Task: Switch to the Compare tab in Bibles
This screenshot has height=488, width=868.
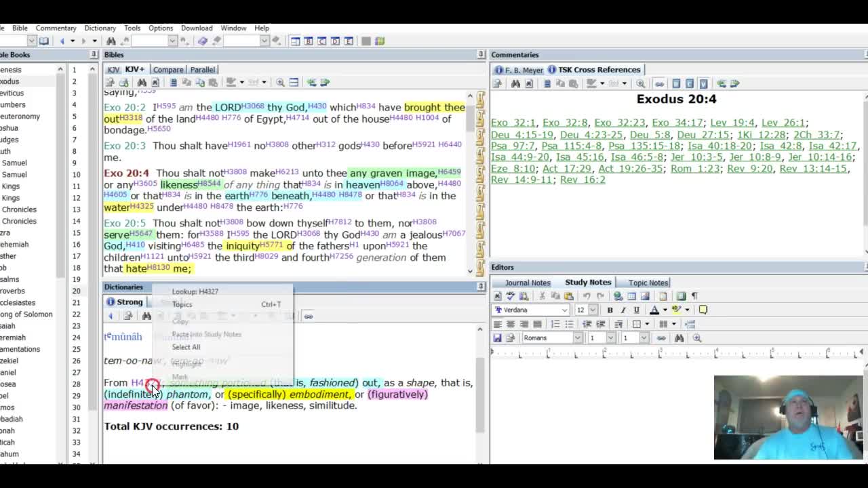Action: pyautogui.click(x=168, y=69)
